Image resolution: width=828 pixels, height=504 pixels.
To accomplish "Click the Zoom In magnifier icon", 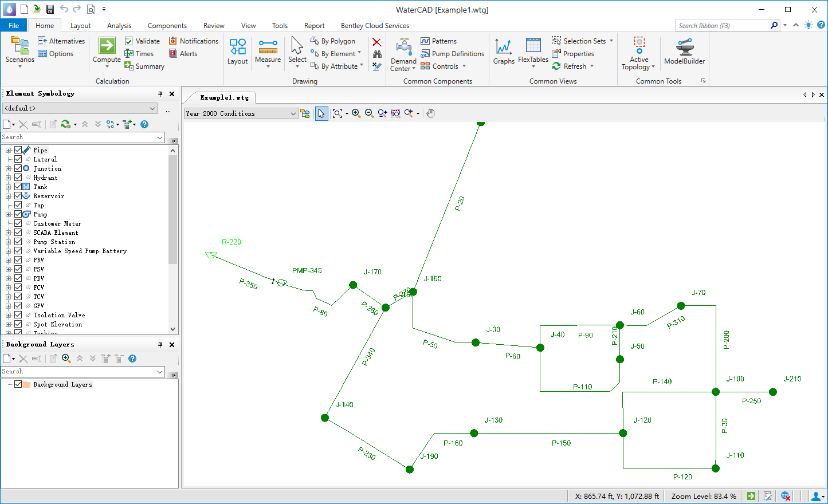I will [x=356, y=113].
